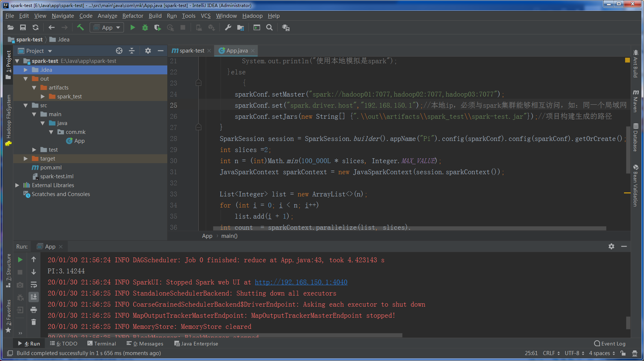Save all files with the disk icon
Viewport: 644px width, 361px height.
[x=23, y=27]
